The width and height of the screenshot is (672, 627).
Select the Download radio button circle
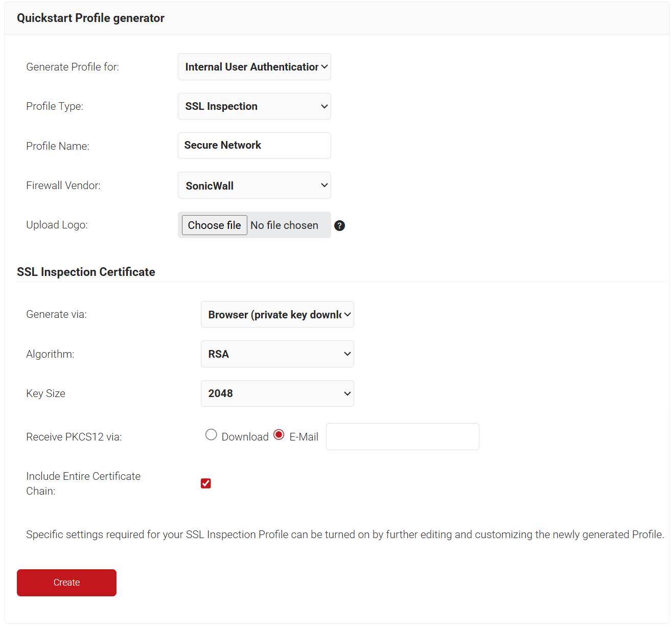(x=211, y=435)
